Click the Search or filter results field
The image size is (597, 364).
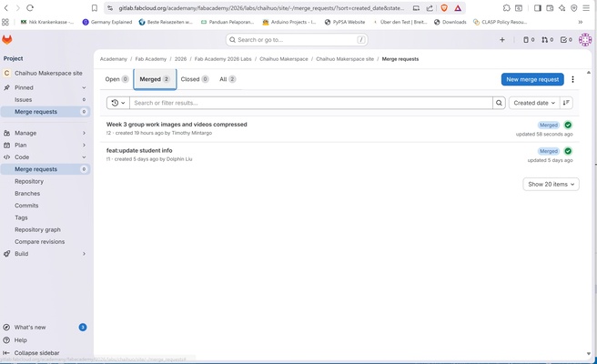[x=311, y=103]
